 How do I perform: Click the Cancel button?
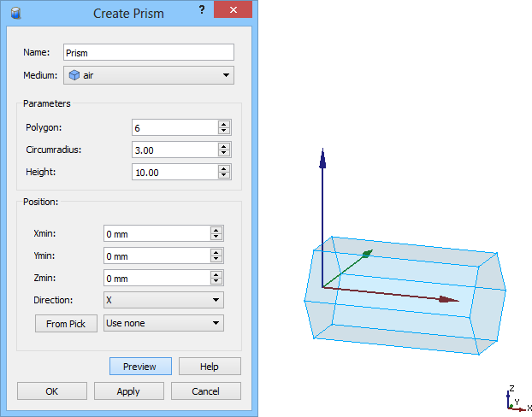click(206, 391)
